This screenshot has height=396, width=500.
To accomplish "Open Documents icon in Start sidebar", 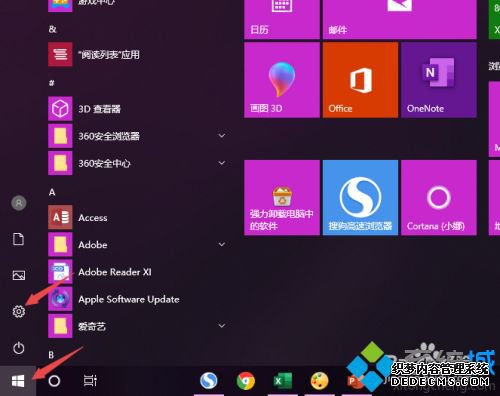I will pos(18,239).
